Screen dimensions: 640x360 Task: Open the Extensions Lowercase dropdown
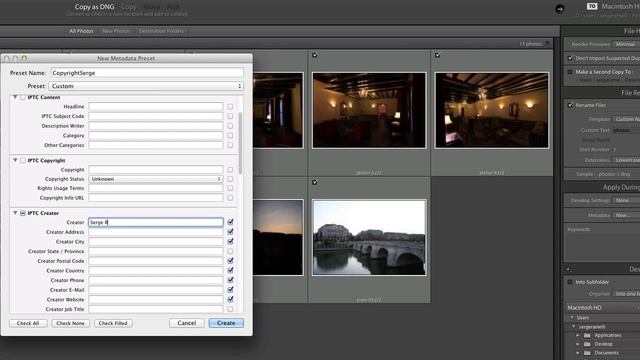[x=626, y=160]
